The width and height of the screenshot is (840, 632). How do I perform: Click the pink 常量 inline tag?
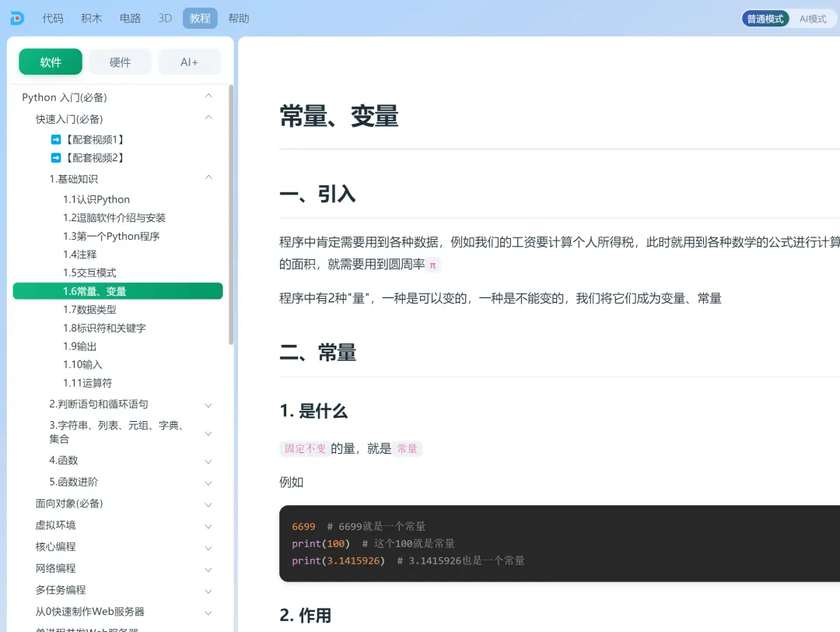(x=407, y=448)
